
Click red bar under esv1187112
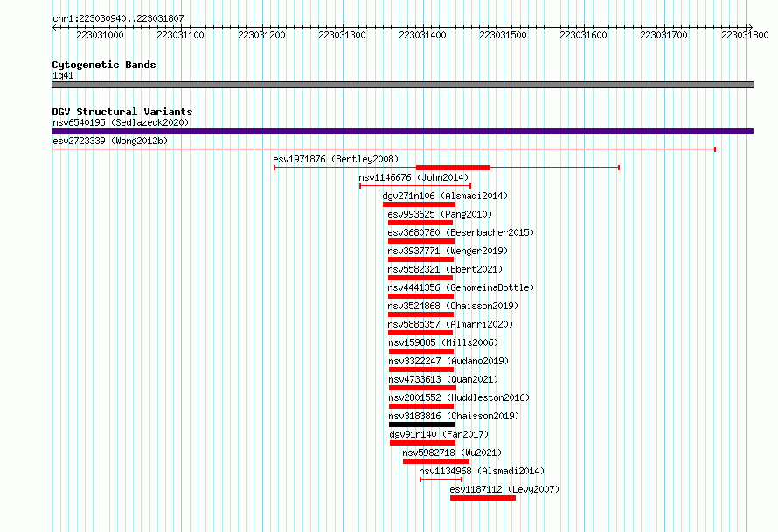[x=483, y=498]
